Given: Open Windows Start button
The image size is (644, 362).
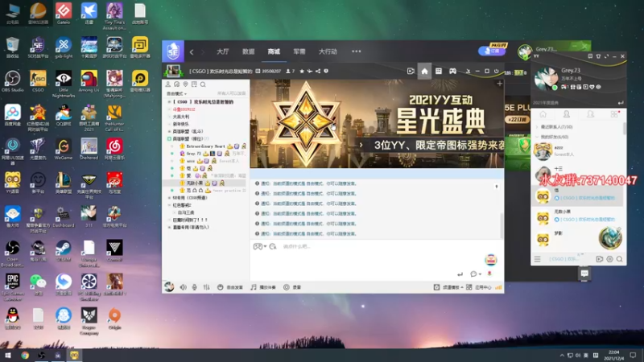Looking at the screenshot, I should coord(7,356).
